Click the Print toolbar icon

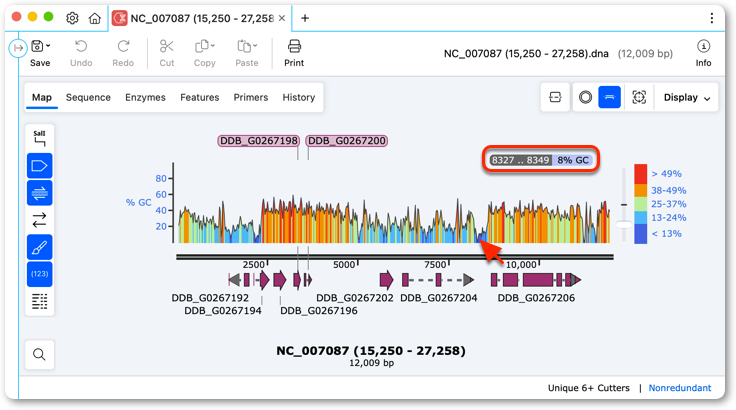click(294, 53)
